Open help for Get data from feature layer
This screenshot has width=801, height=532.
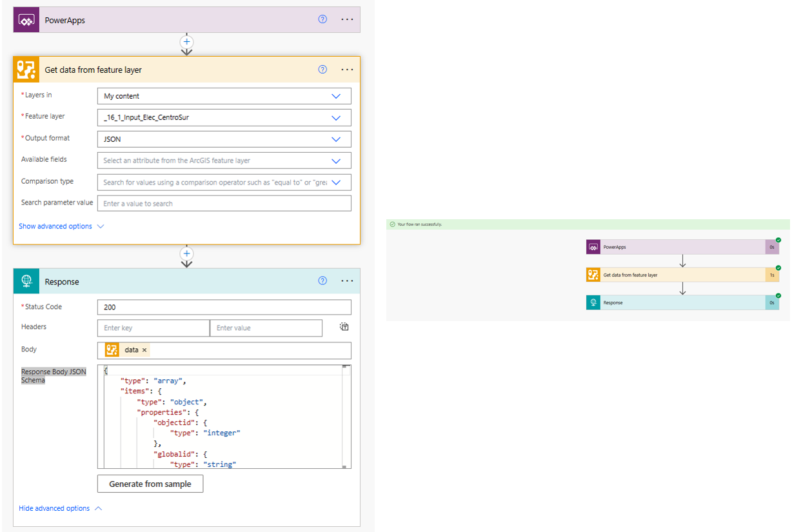coord(322,69)
